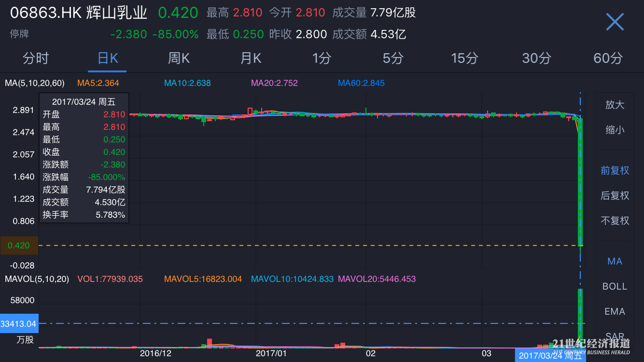The image size is (644, 362).
Task: Switch to 60分 interval tab
Action: click(x=608, y=58)
